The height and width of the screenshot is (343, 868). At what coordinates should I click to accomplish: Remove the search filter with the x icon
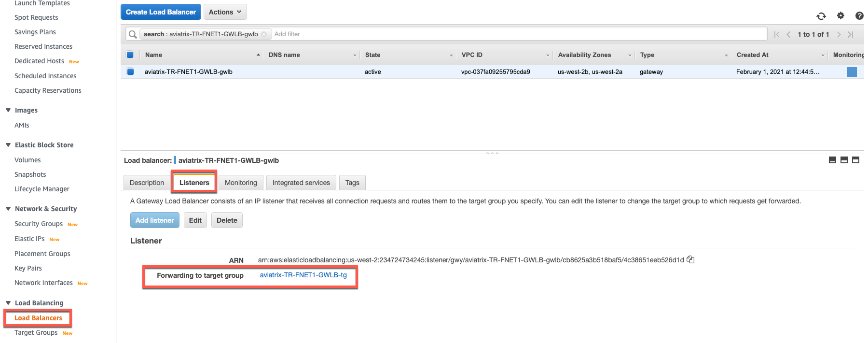(x=264, y=34)
